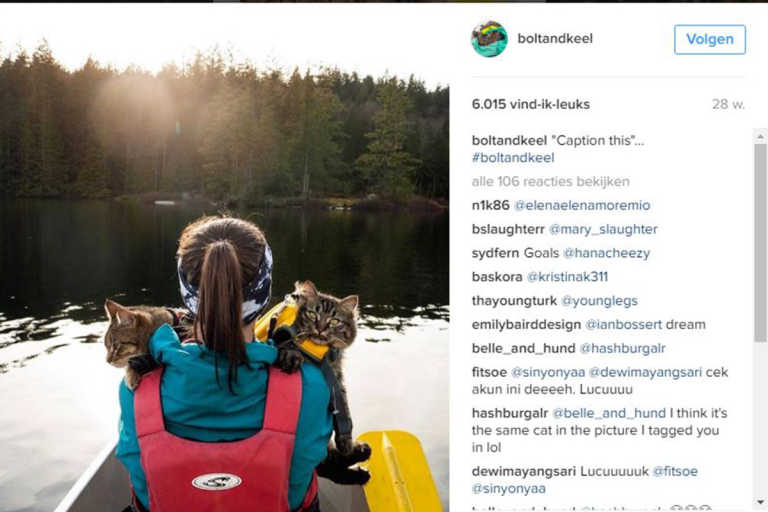The height and width of the screenshot is (512, 768).
Task: Click the Volgen follow button
Action: [x=710, y=39]
